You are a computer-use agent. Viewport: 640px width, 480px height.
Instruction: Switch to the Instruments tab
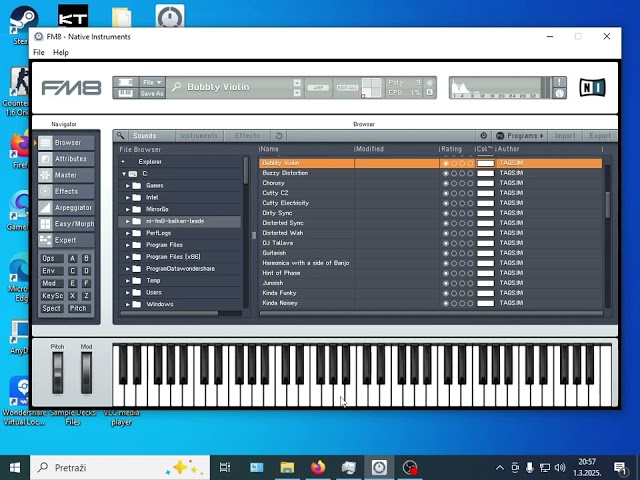click(199, 136)
